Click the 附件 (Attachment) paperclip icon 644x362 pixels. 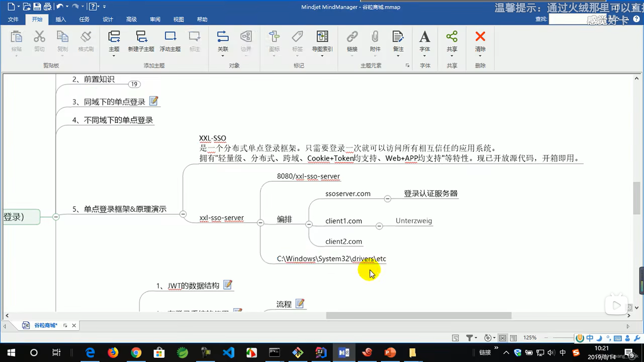click(x=375, y=37)
